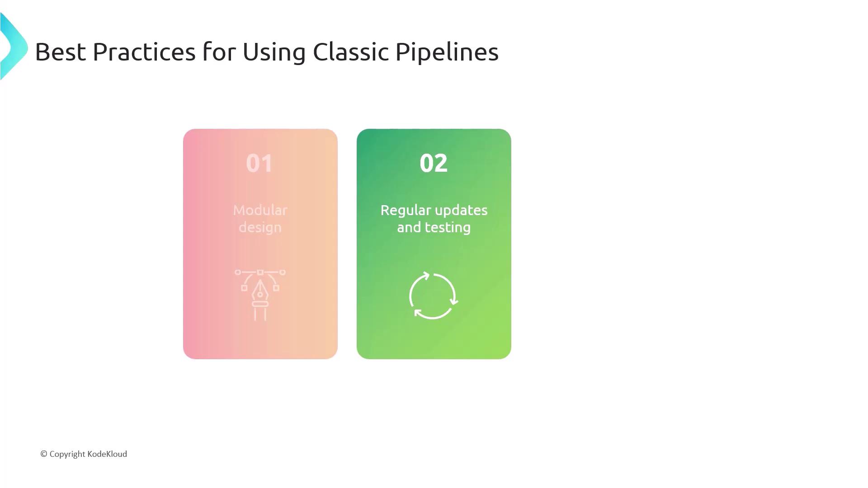Click the "Modular" word on the pink card
The width and height of the screenshot is (868, 488).
point(260,210)
